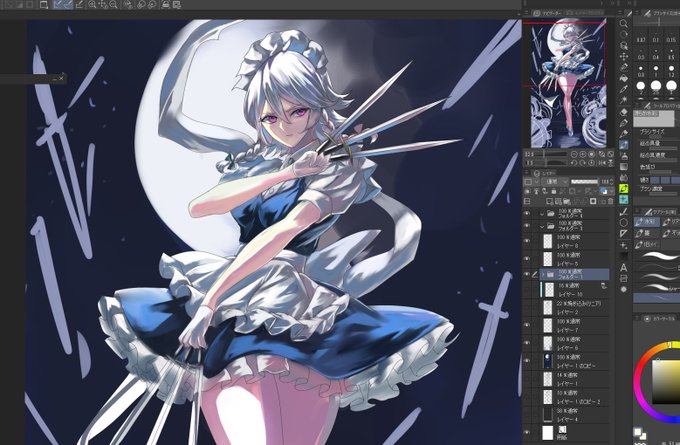Select the Eyedropper tool
The image size is (680, 445).
point(624,89)
